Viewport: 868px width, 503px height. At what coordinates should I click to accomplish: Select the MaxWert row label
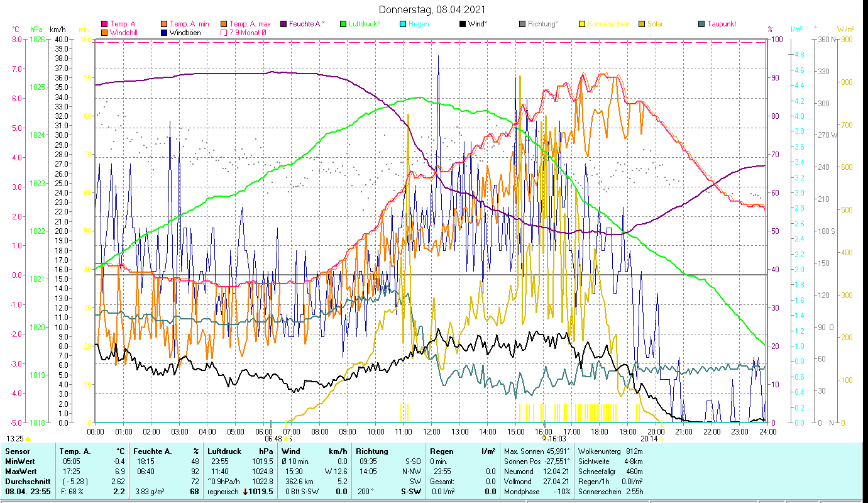pos(22,472)
